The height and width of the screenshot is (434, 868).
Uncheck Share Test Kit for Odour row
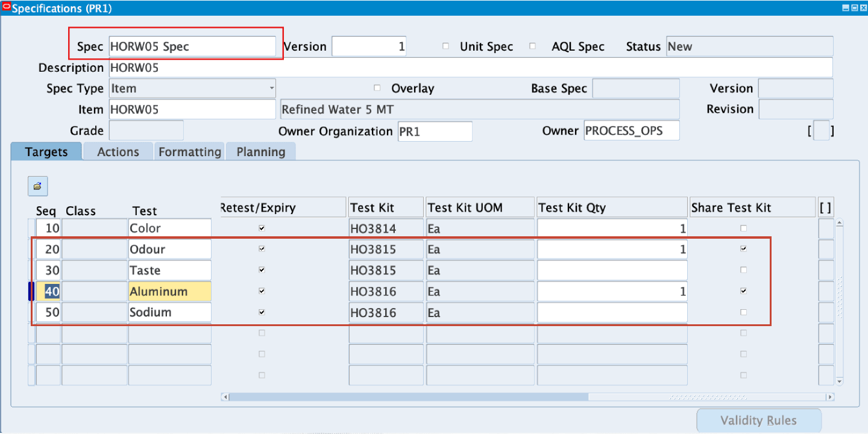pyautogui.click(x=743, y=249)
